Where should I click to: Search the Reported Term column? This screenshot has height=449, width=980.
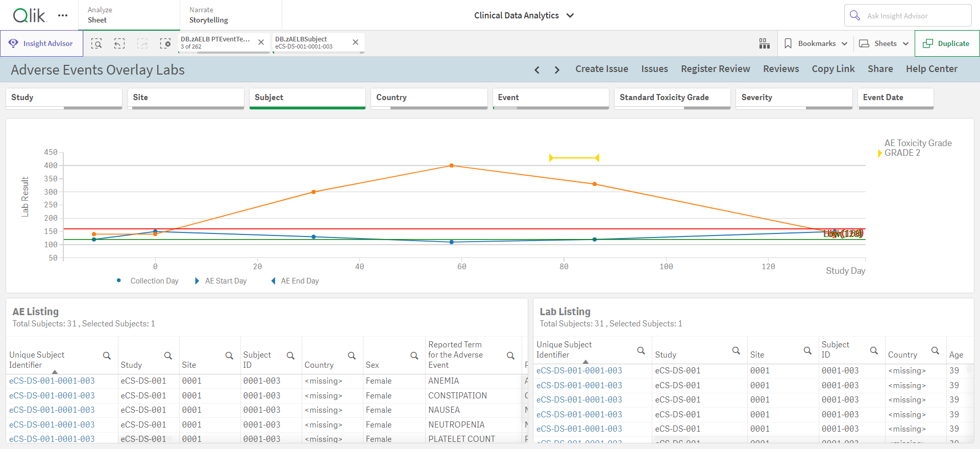point(510,356)
